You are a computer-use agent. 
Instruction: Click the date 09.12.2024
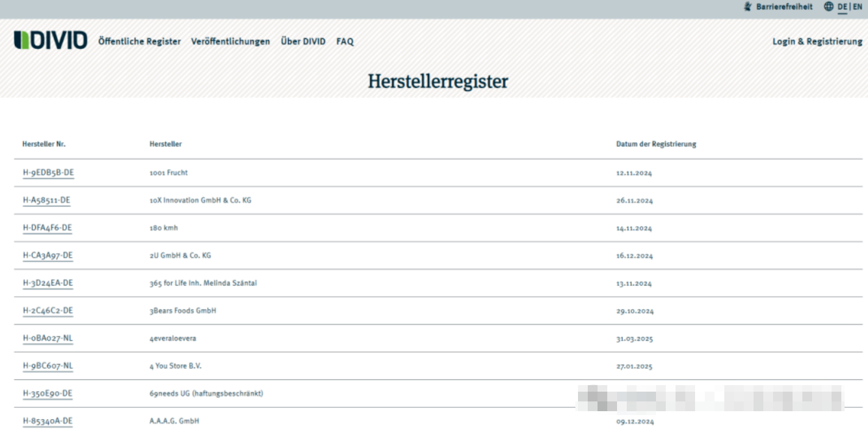click(635, 422)
